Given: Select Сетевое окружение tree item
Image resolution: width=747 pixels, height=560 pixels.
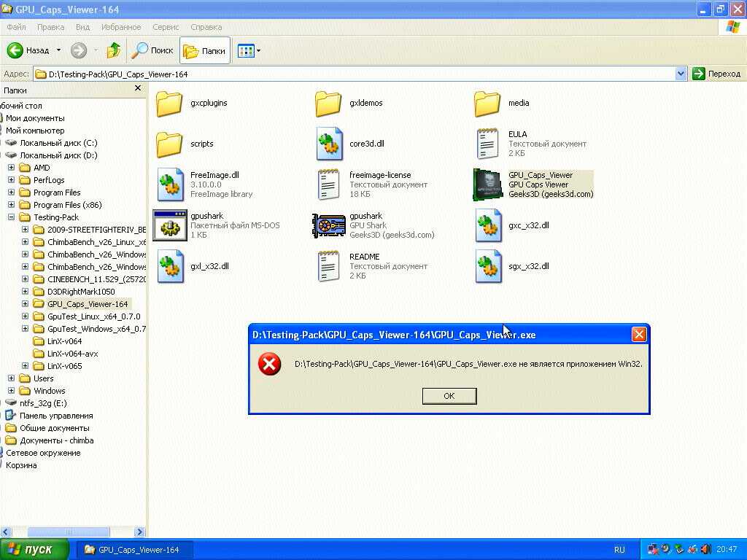Looking at the screenshot, I should point(43,453).
